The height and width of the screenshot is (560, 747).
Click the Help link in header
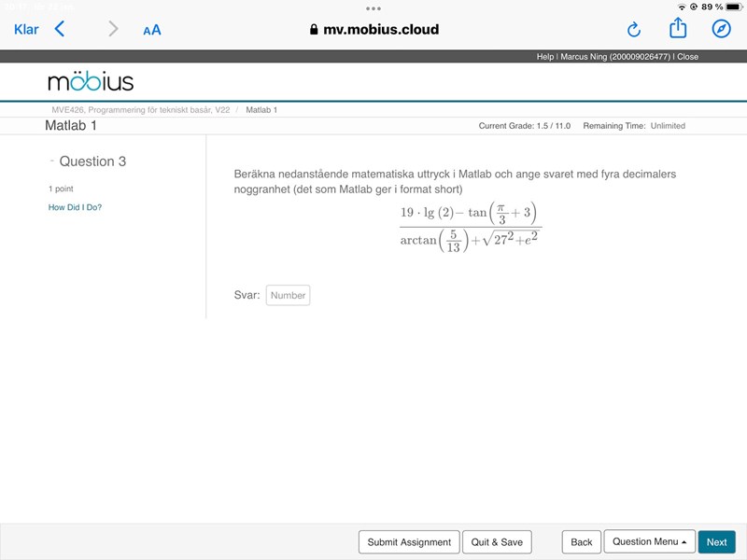point(545,57)
